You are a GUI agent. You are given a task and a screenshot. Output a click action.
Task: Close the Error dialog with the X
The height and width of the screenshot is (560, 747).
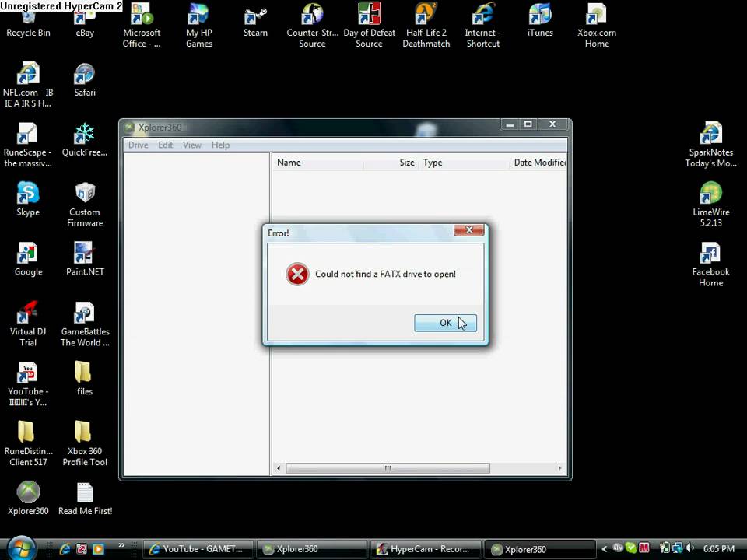pyautogui.click(x=468, y=230)
